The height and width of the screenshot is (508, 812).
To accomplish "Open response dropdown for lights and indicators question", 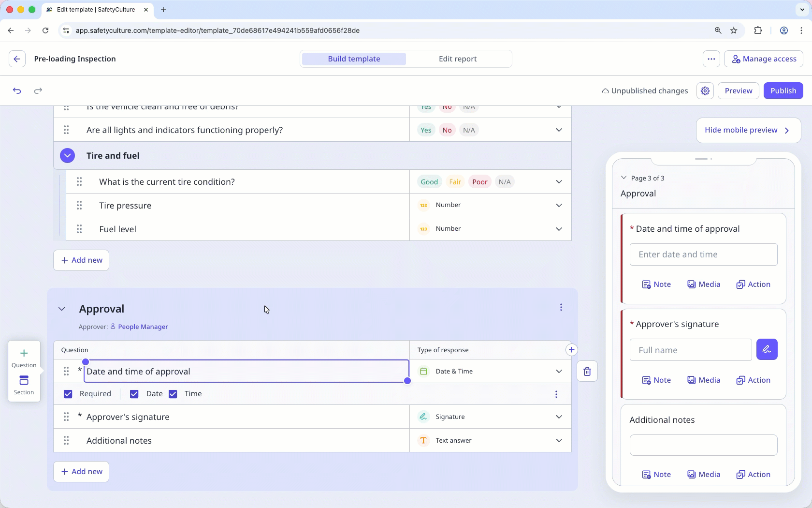I will [x=559, y=130].
